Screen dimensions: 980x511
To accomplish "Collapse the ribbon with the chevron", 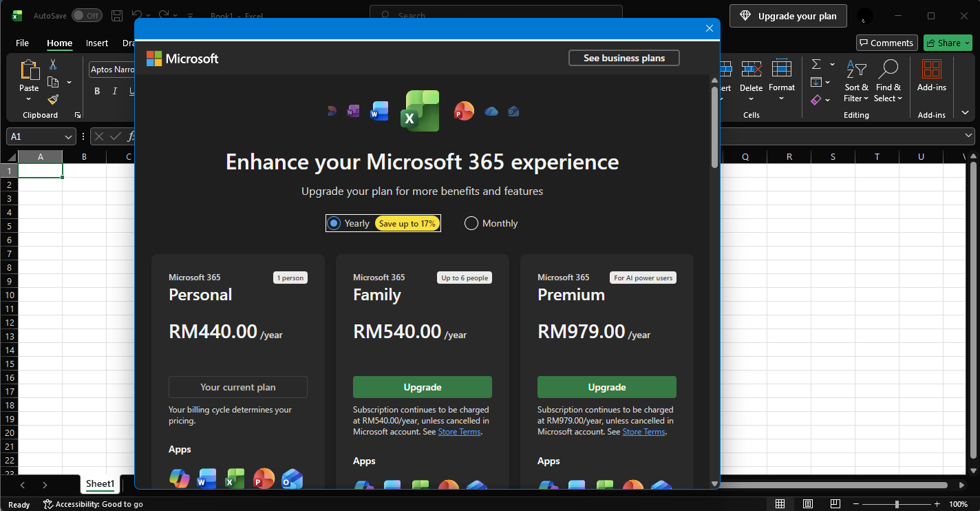I will coord(965,113).
